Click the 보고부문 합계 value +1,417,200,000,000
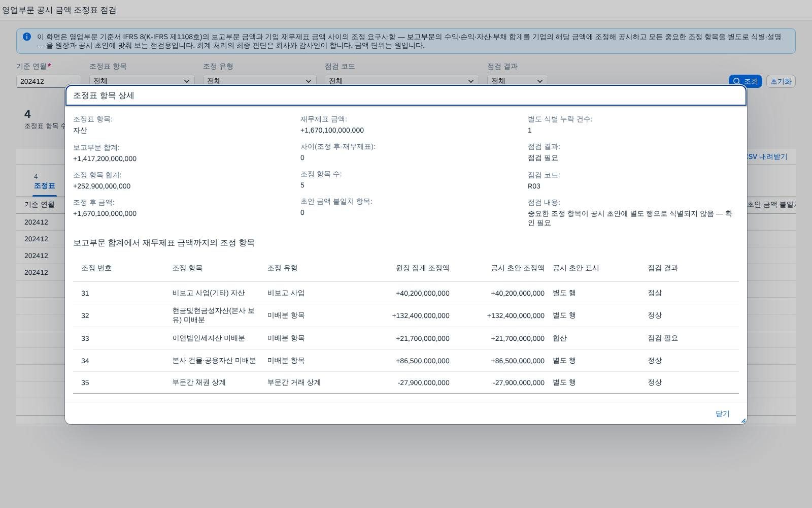Image resolution: width=812 pixels, height=508 pixels. 105,158
